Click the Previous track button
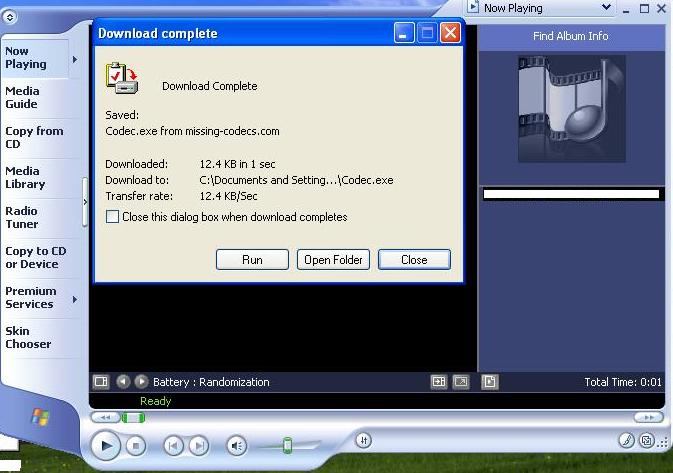Image resolution: width=673 pixels, height=473 pixels. point(173,446)
